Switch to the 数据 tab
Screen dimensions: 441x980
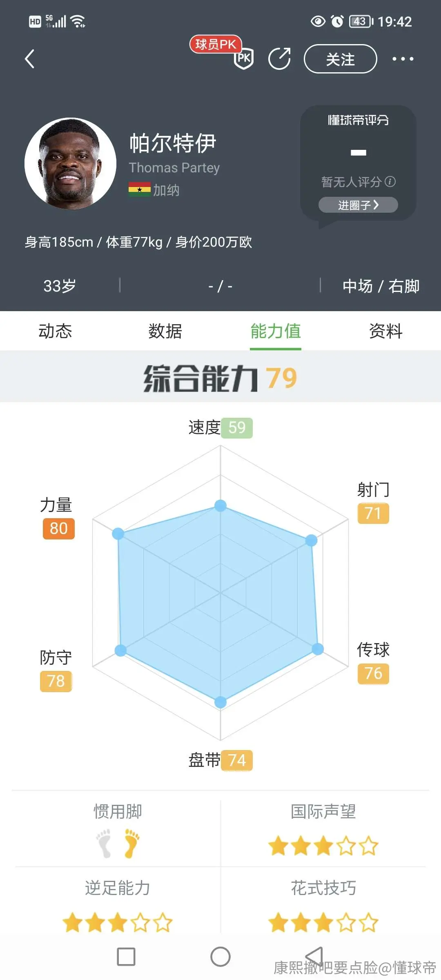(x=165, y=331)
